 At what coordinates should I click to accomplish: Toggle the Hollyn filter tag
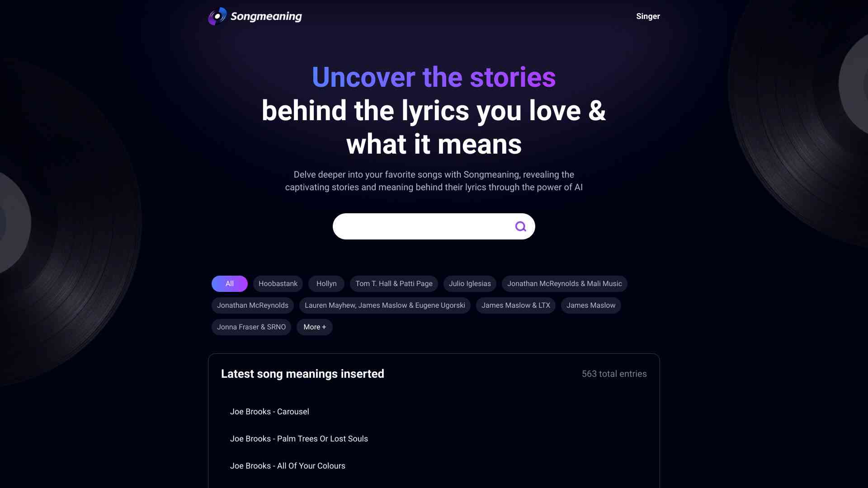(326, 284)
